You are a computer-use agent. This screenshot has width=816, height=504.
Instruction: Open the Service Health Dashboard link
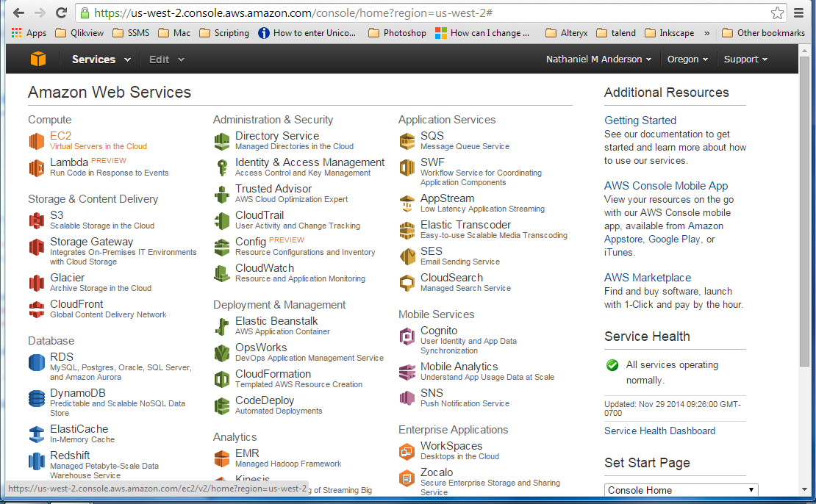pyautogui.click(x=659, y=431)
